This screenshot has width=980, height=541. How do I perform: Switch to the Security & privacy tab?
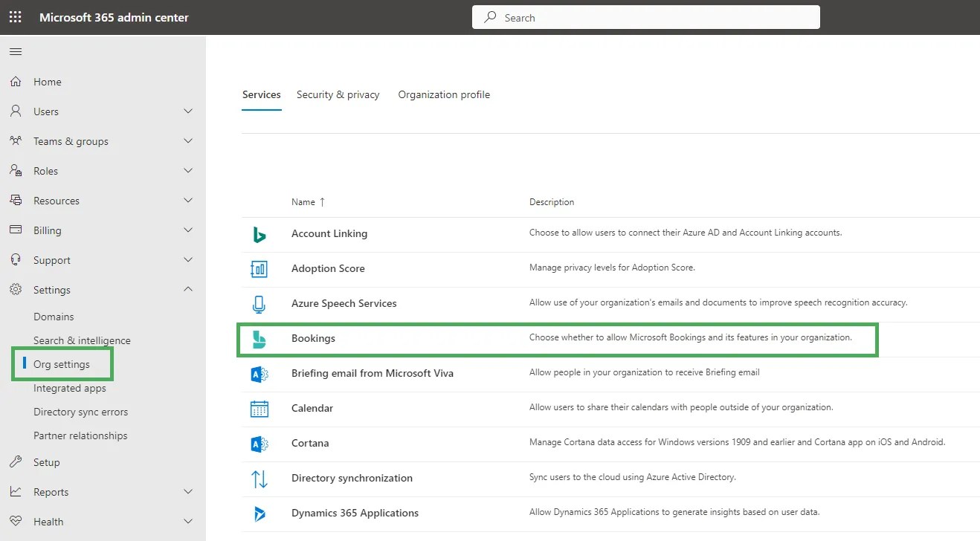pyautogui.click(x=338, y=94)
